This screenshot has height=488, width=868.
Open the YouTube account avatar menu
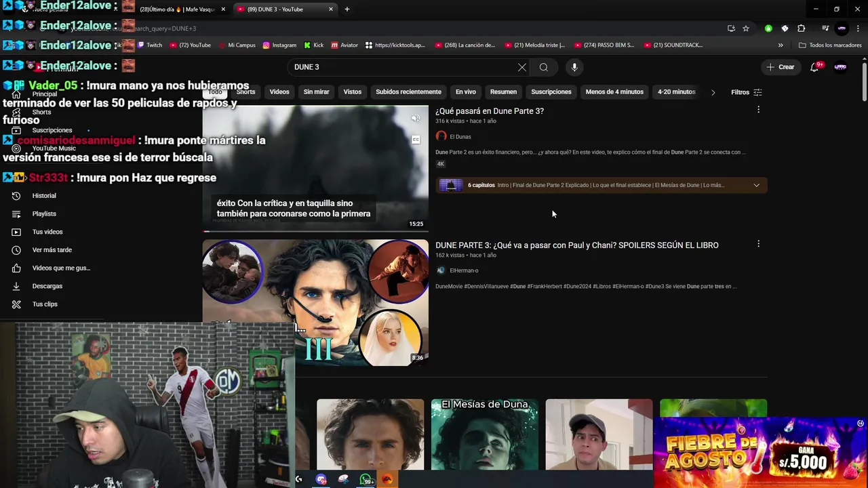pos(840,67)
